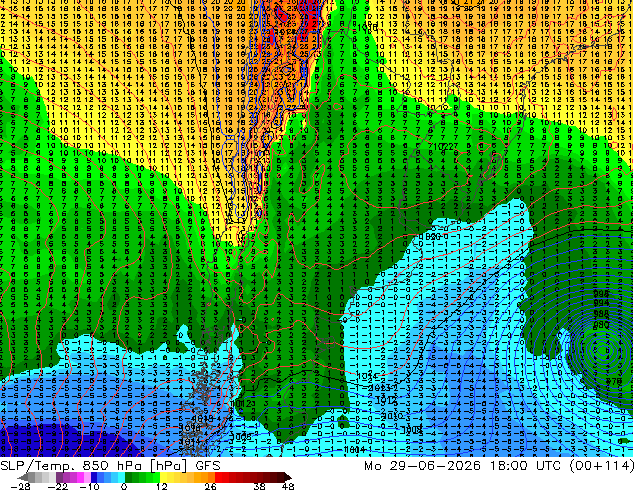Click the 38 label under the color scale
This screenshot has width=634, height=490.
(x=260, y=486)
